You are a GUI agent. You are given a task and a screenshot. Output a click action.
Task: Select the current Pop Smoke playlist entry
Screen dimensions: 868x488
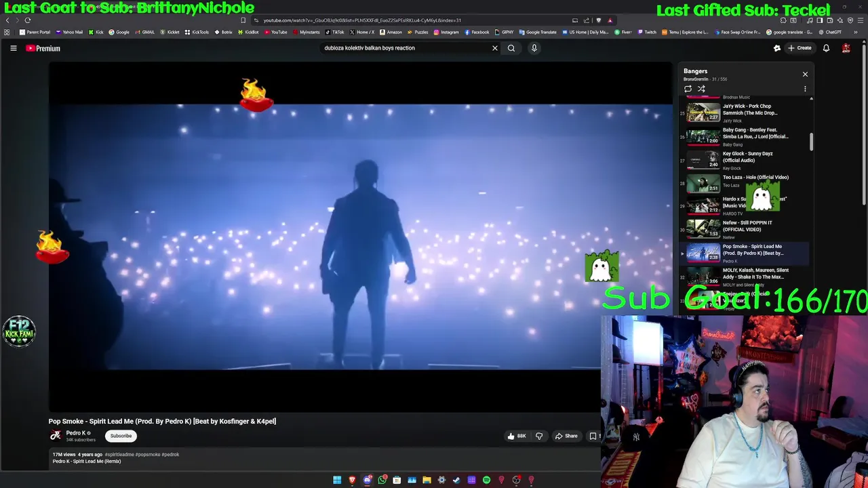click(744, 253)
